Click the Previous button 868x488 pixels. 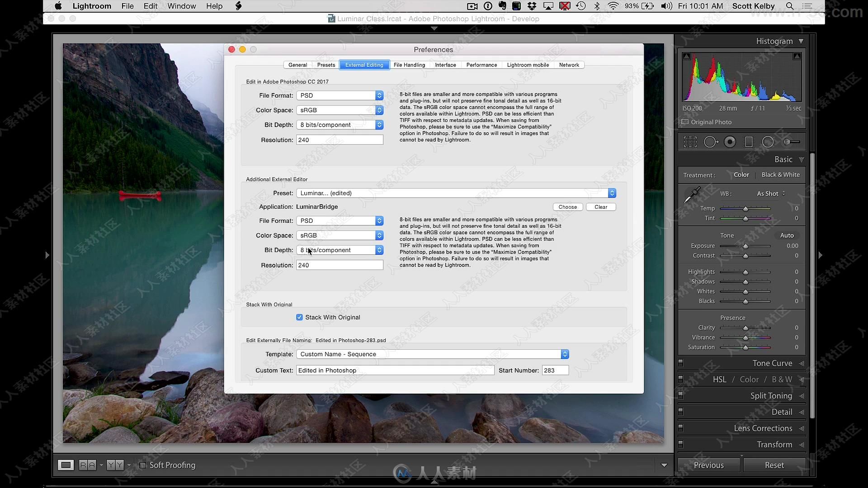coord(708,465)
